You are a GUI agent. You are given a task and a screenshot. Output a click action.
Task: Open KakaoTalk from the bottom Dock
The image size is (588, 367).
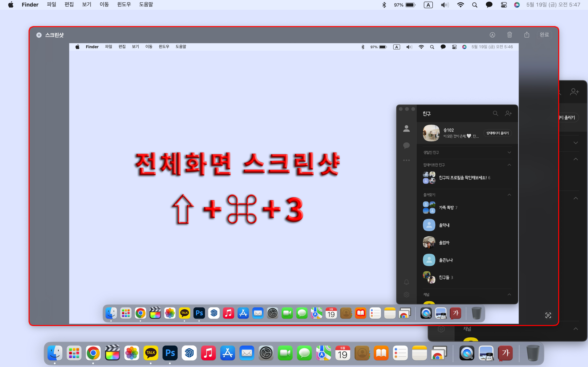[151, 353]
